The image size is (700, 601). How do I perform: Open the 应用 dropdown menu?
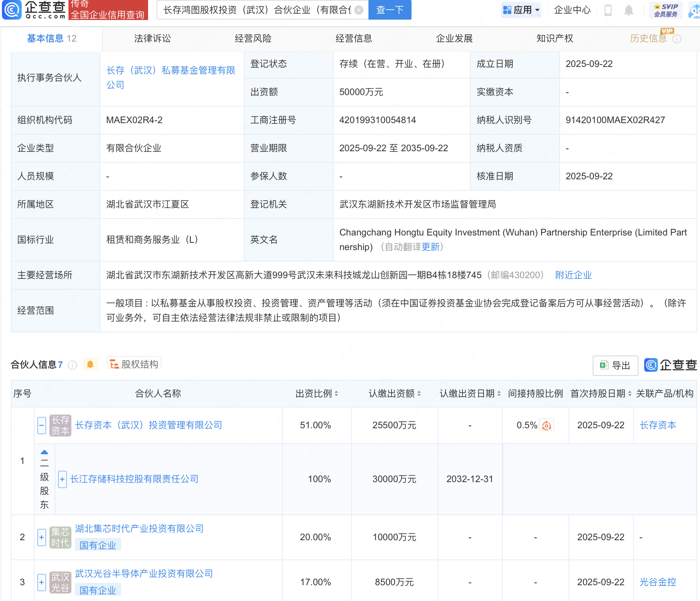point(521,10)
